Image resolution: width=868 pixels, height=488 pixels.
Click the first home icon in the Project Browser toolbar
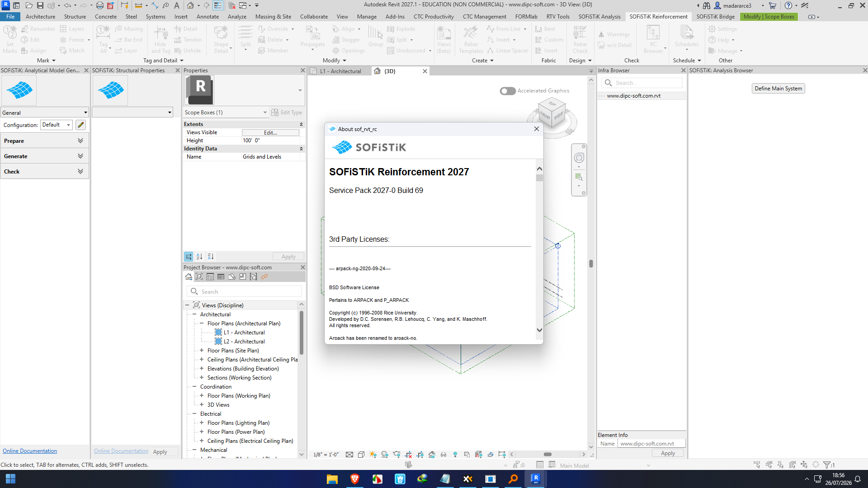(x=189, y=277)
